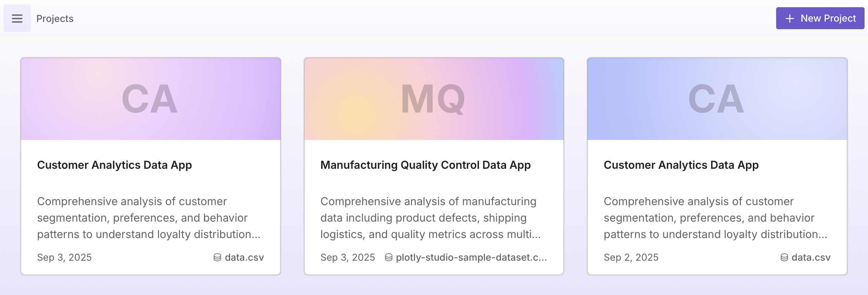Click the description on the purple CA card

pyautogui.click(x=148, y=217)
